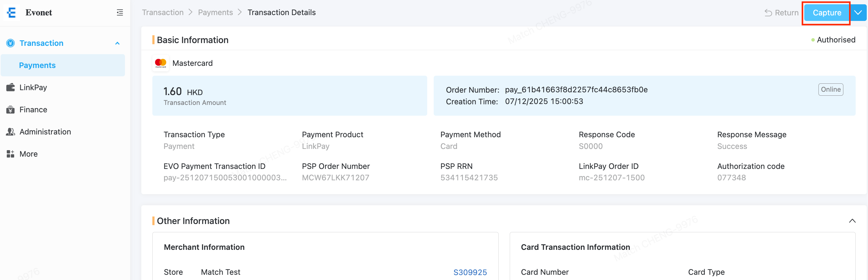The height and width of the screenshot is (280, 868).
Task: Go to Payments breadcrumb link
Action: tap(215, 13)
